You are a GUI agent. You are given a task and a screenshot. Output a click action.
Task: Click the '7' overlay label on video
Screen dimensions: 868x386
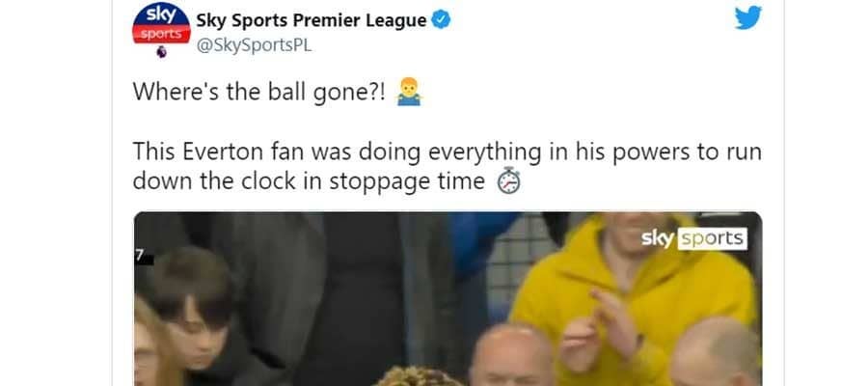(x=141, y=256)
